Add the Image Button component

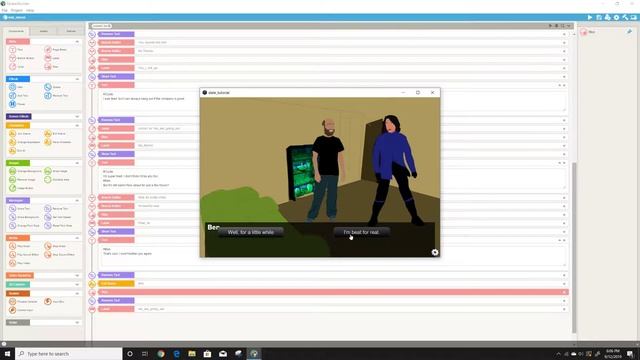pyautogui.click(x=21, y=188)
